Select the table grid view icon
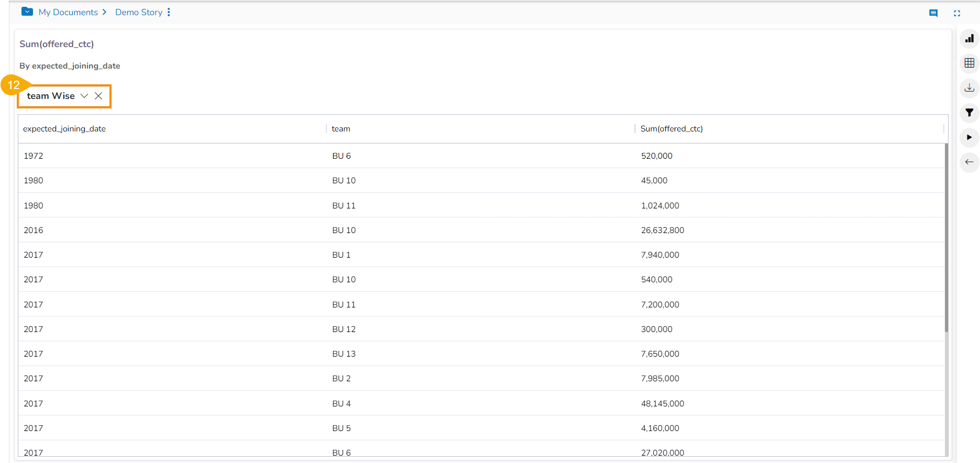This screenshot has height=463, width=980. pos(969,63)
